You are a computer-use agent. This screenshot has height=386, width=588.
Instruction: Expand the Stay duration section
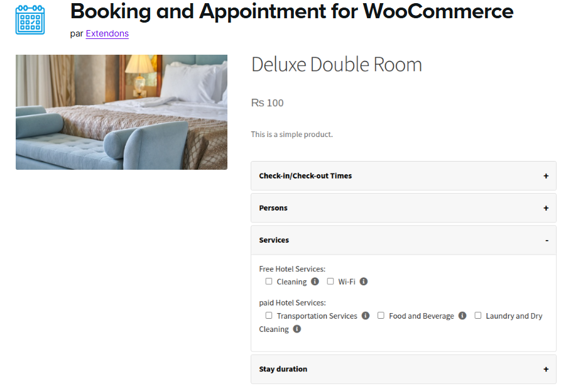point(403,369)
